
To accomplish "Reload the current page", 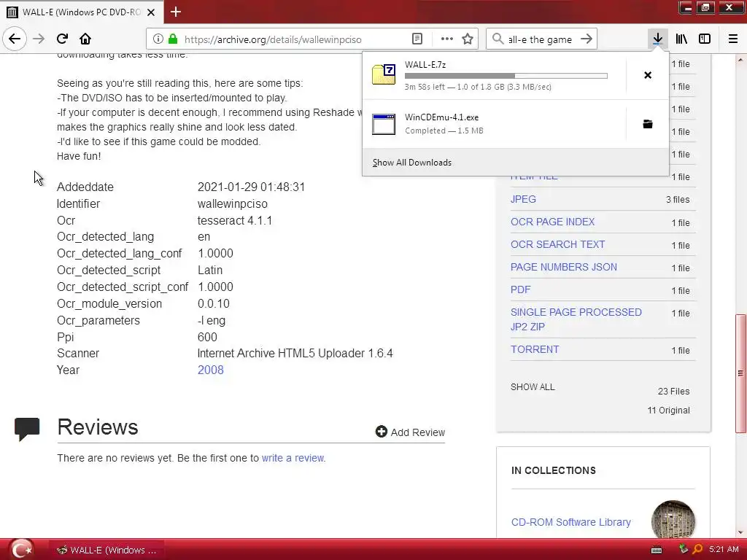I will (x=62, y=39).
